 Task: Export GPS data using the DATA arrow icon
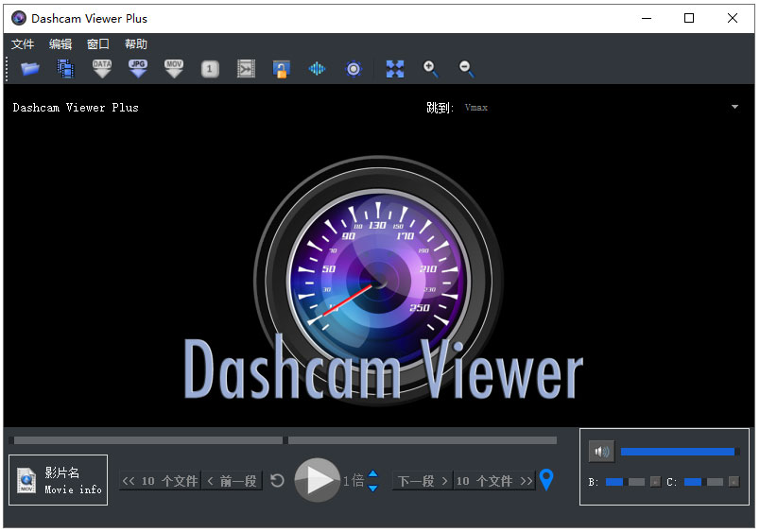tap(102, 69)
